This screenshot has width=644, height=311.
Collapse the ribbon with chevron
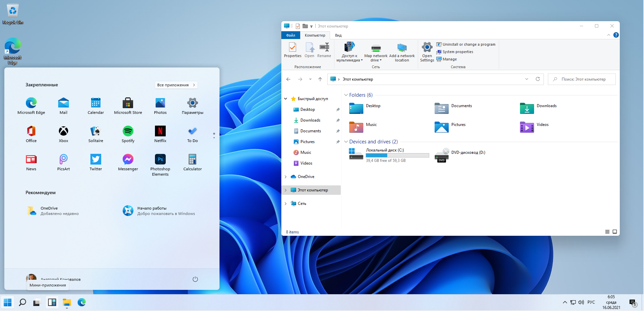609,35
